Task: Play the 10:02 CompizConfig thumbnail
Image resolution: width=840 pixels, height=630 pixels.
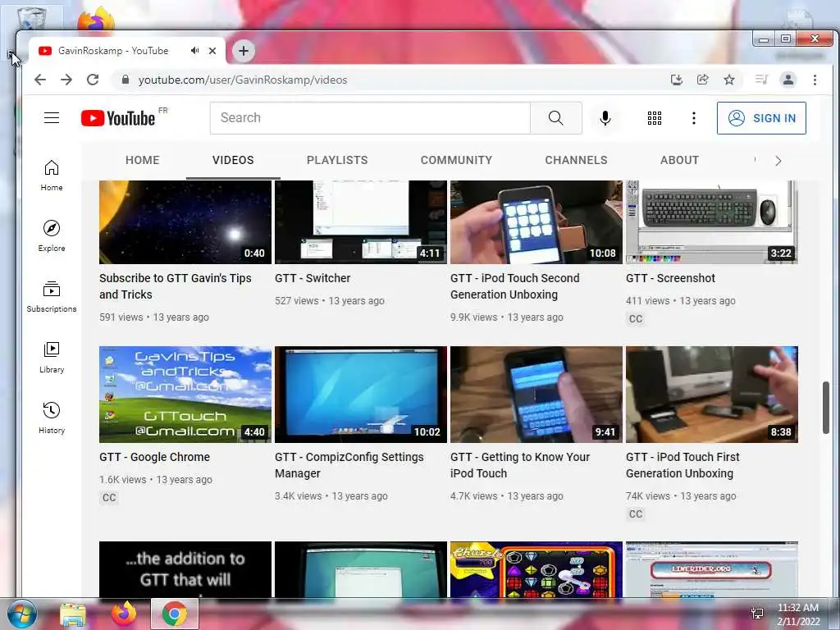Action: [x=361, y=395]
